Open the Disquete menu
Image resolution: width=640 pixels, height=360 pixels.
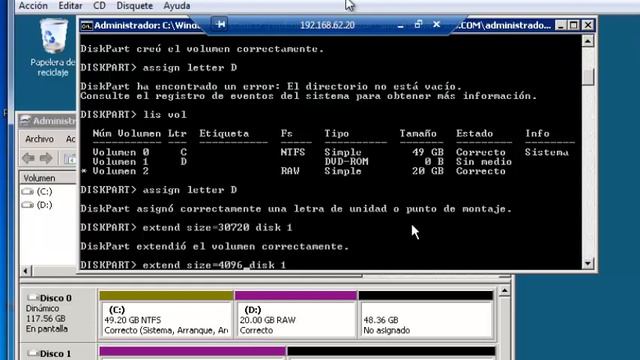(134, 6)
